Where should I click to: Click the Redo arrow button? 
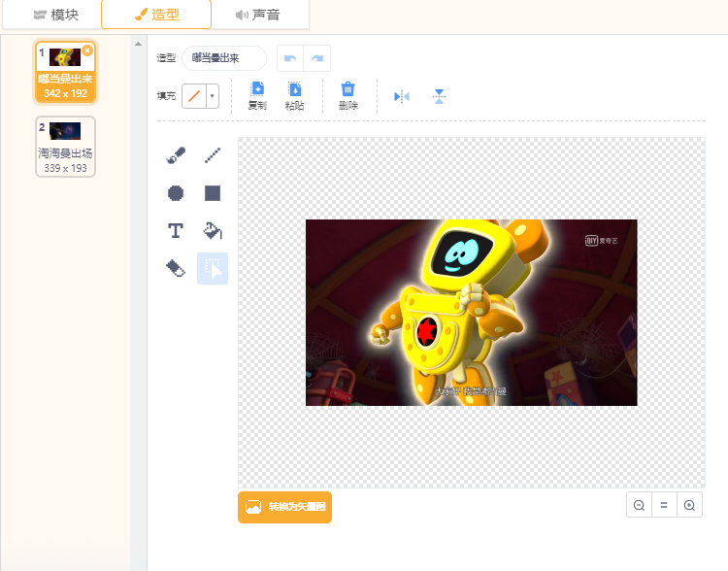click(317, 58)
